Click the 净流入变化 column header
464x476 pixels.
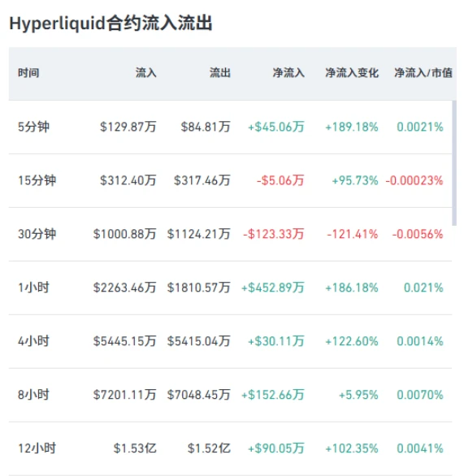[x=352, y=73]
